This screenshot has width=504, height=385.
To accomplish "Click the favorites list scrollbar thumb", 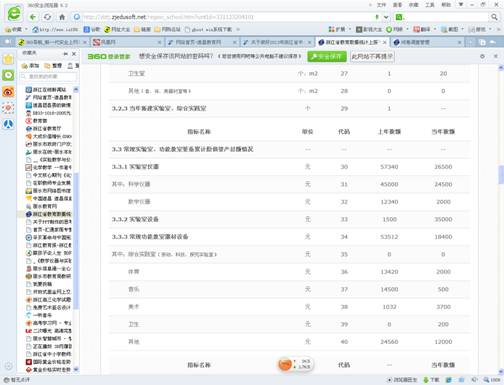I will click(x=76, y=241).
